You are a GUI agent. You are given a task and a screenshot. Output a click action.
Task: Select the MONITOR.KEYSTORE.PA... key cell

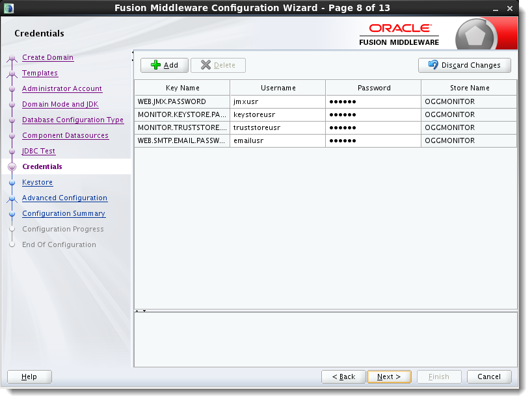[182, 114]
